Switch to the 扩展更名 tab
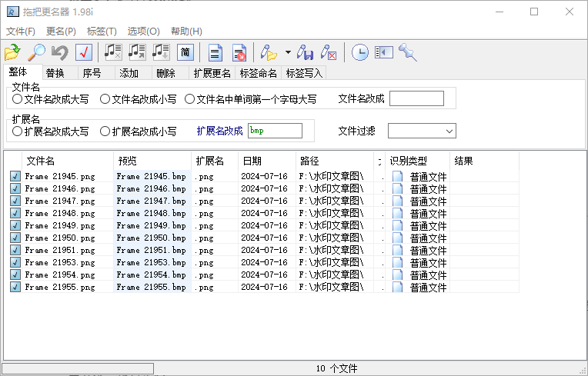 (x=212, y=73)
